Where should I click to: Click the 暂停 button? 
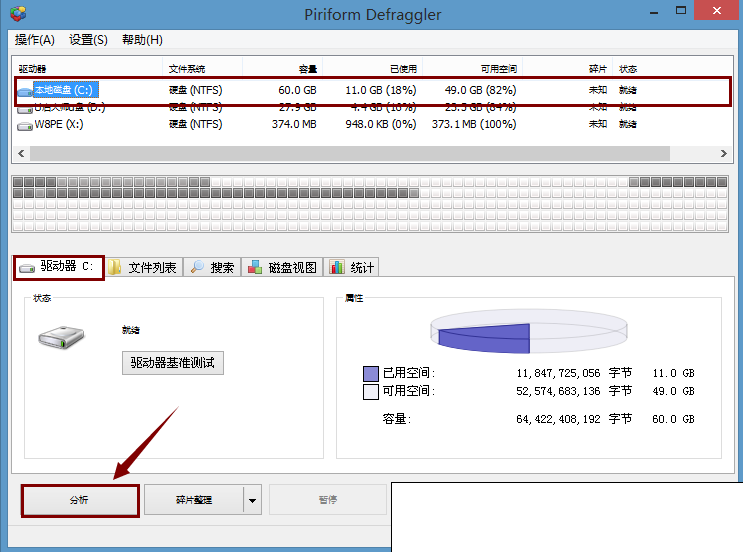coord(328,500)
